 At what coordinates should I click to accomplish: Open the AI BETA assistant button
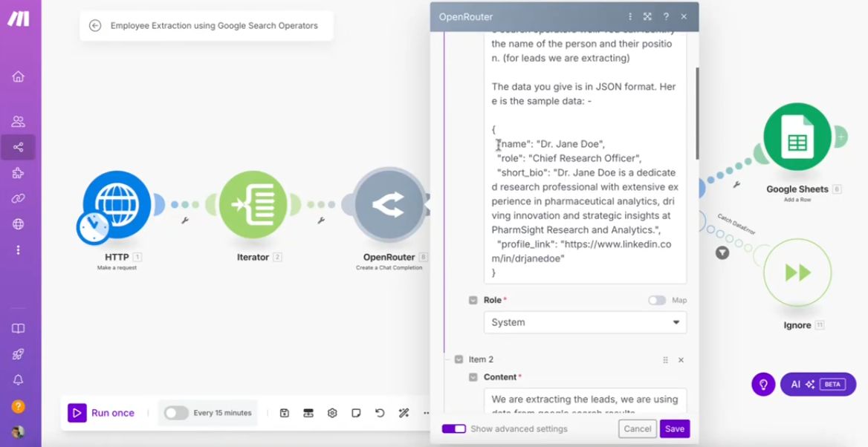(x=817, y=384)
